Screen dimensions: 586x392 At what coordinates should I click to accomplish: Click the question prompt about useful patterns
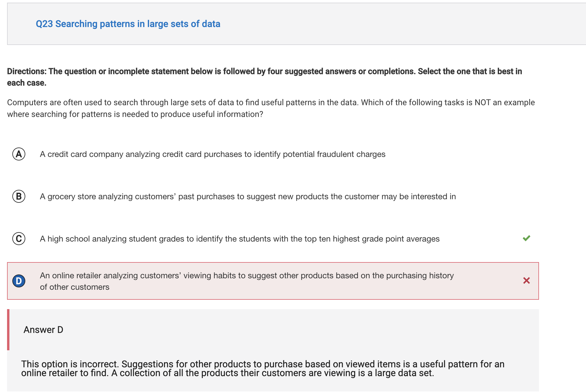click(271, 108)
